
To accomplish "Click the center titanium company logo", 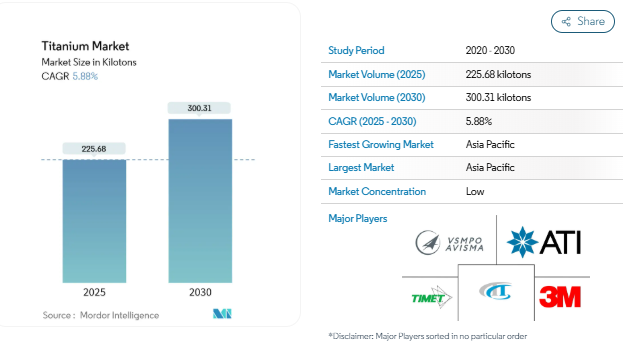I will point(495,291).
